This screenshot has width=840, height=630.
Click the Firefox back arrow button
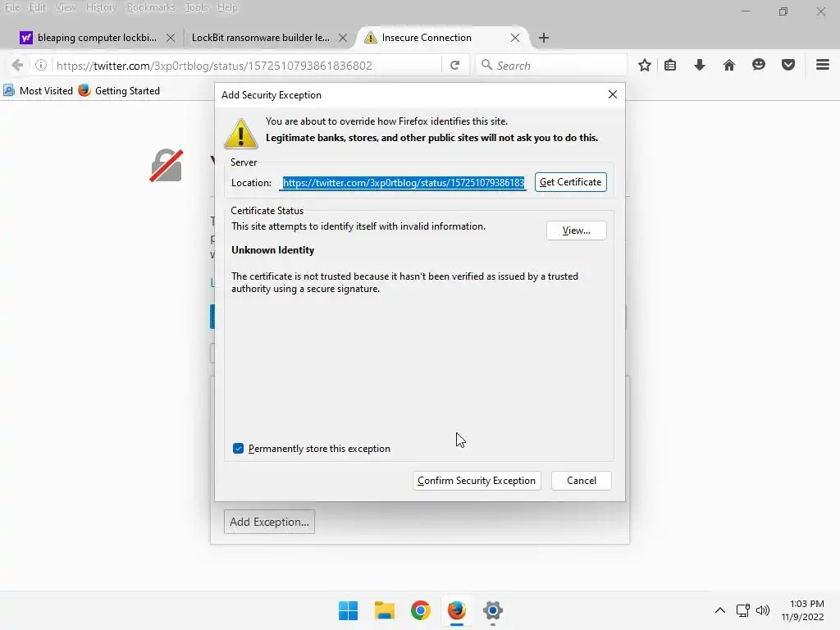click(17, 66)
